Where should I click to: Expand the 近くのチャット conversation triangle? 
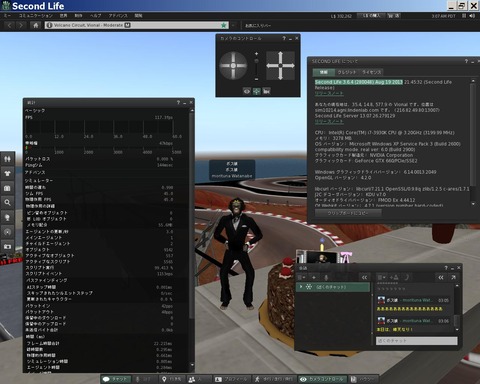(x=301, y=287)
